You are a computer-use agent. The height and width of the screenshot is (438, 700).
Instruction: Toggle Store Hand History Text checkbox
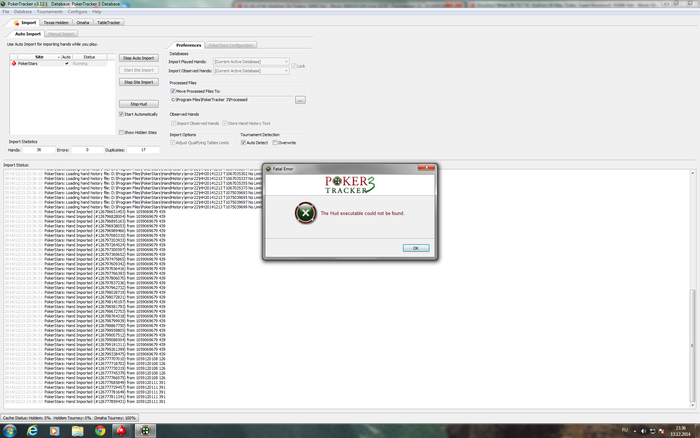tap(225, 123)
